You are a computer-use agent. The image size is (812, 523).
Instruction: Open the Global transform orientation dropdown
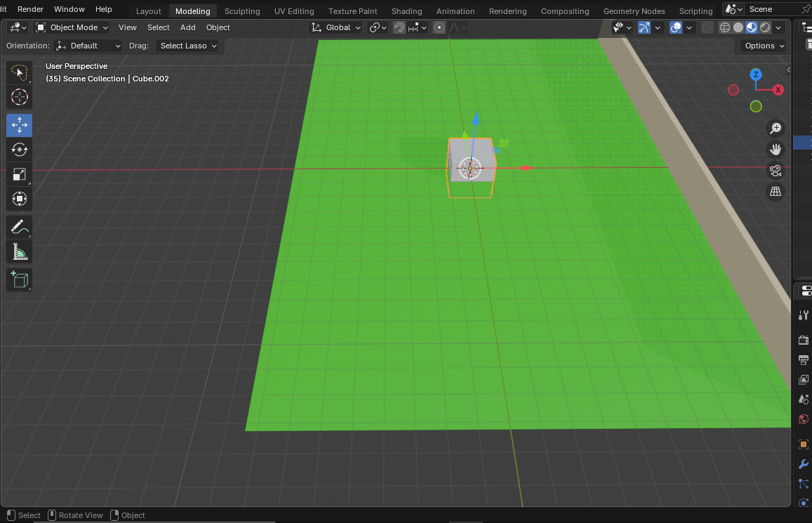pos(335,27)
